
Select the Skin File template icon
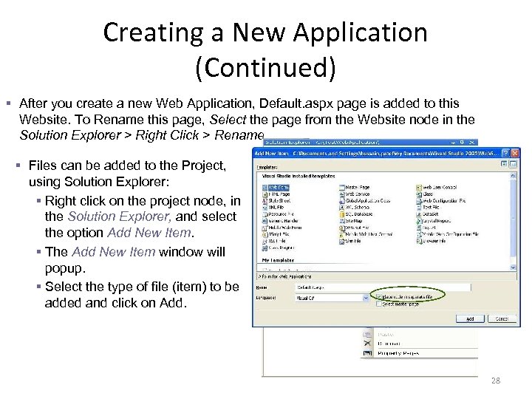tap(342, 241)
